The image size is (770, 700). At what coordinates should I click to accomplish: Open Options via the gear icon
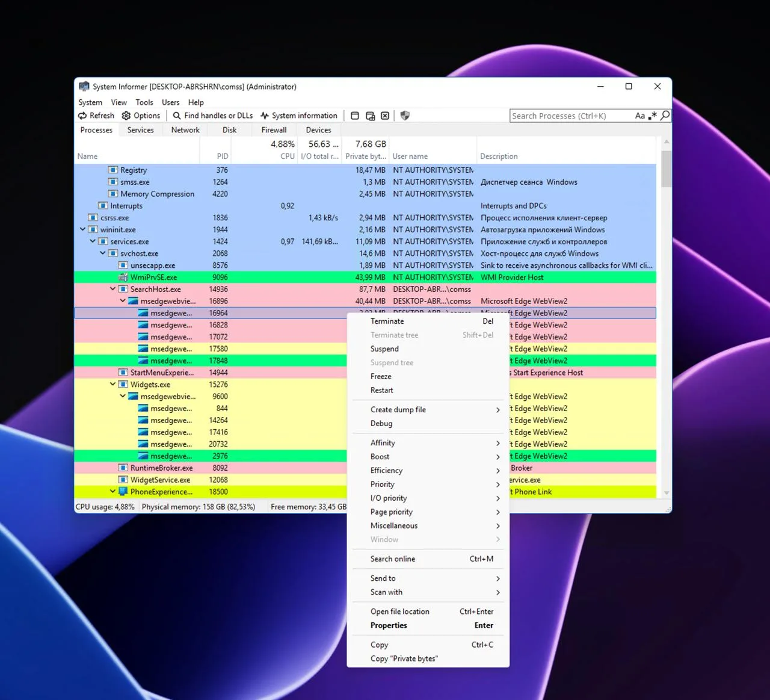[126, 116]
